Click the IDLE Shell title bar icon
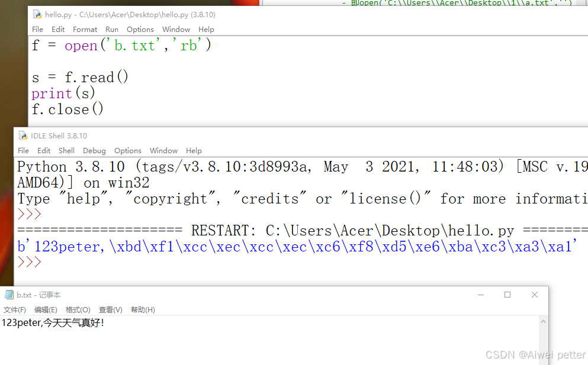588x365 pixels. 22,135
